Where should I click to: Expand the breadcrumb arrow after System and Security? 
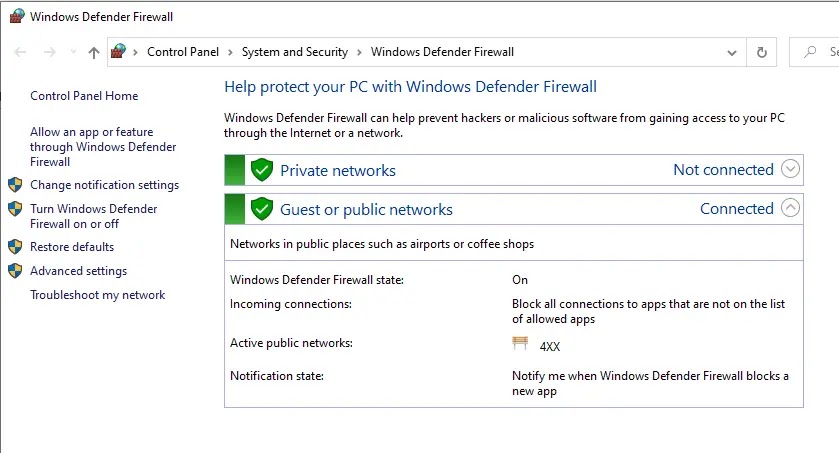(359, 52)
